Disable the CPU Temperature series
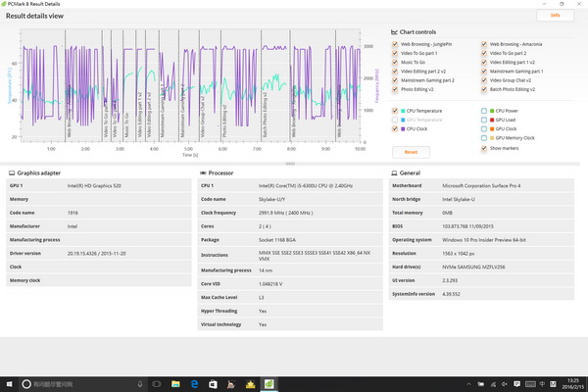 [x=395, y=111]
